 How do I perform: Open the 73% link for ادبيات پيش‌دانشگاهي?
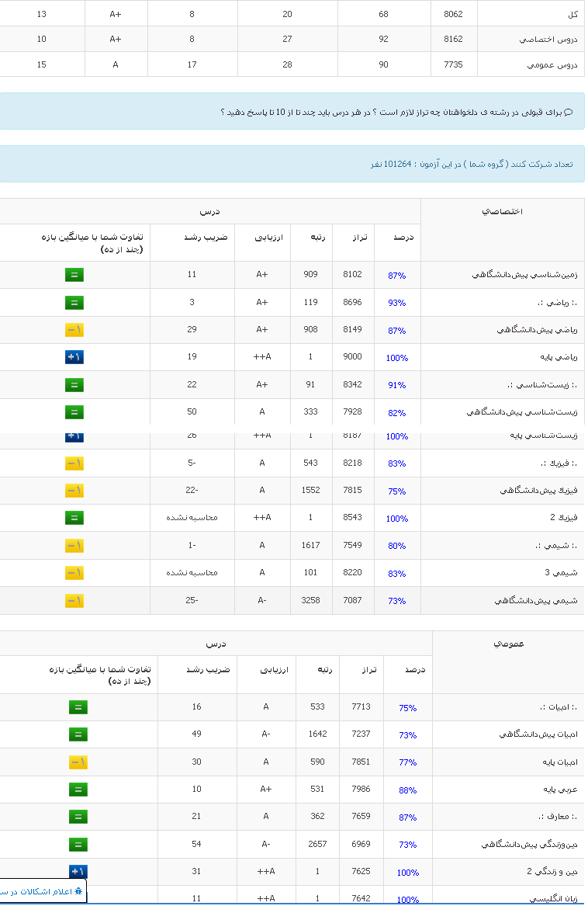point(408,735)
